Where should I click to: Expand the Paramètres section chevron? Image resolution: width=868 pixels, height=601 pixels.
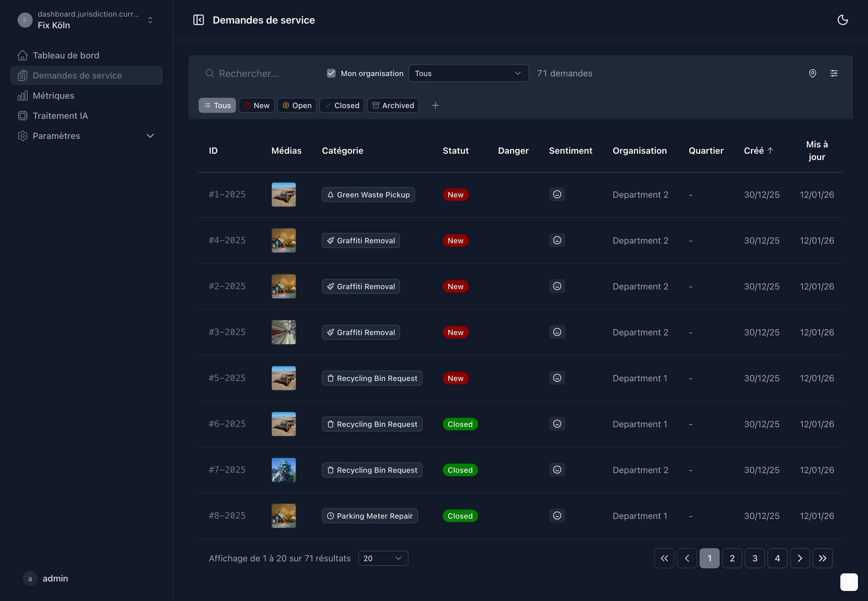click(150, 135)
